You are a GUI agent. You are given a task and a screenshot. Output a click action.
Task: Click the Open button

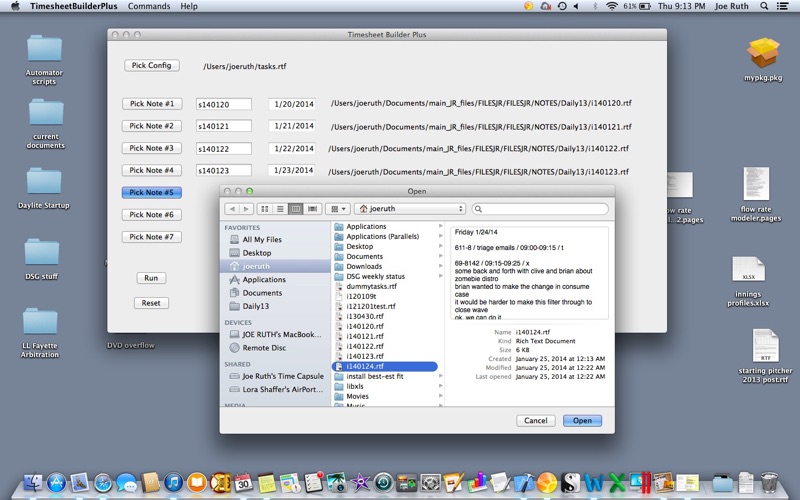(582, 420)
